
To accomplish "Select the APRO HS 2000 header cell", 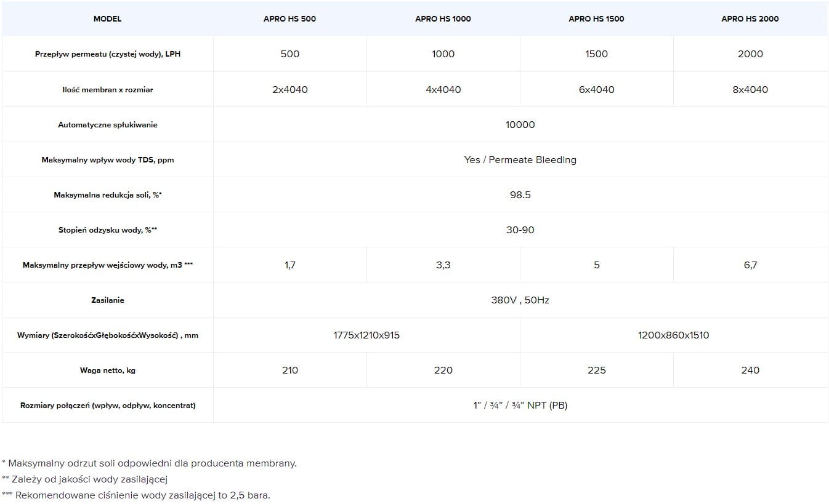I will pos(750,19).
